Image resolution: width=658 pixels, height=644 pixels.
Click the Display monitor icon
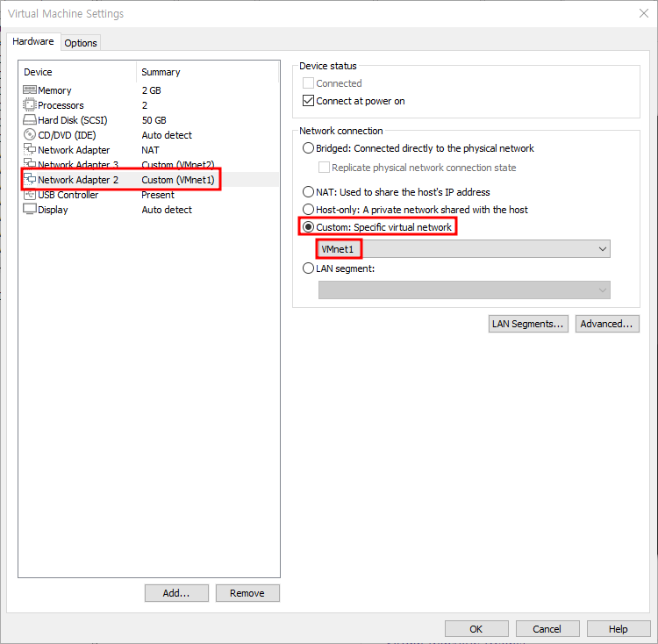click(29, 209)
